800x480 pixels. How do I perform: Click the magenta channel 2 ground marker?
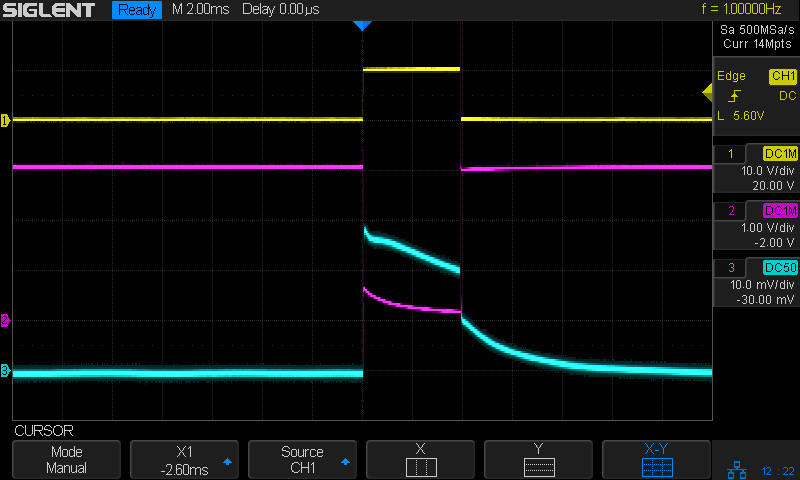5,321
